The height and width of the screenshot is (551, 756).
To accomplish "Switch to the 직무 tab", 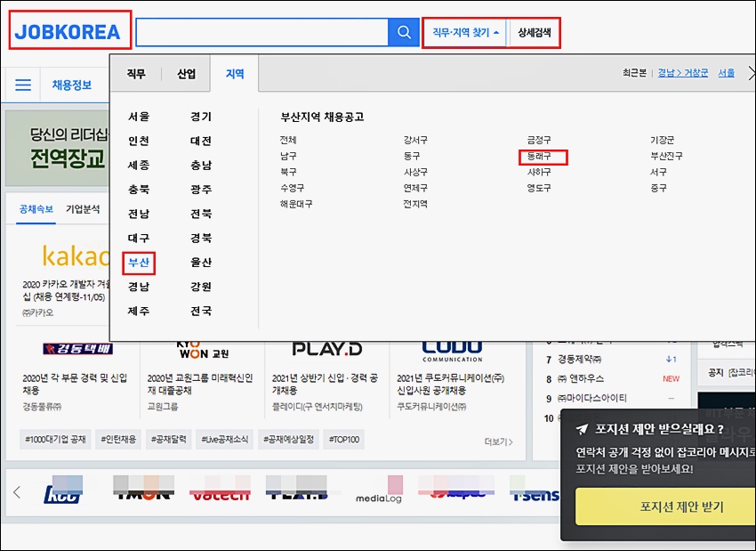I will coord(136,74).
